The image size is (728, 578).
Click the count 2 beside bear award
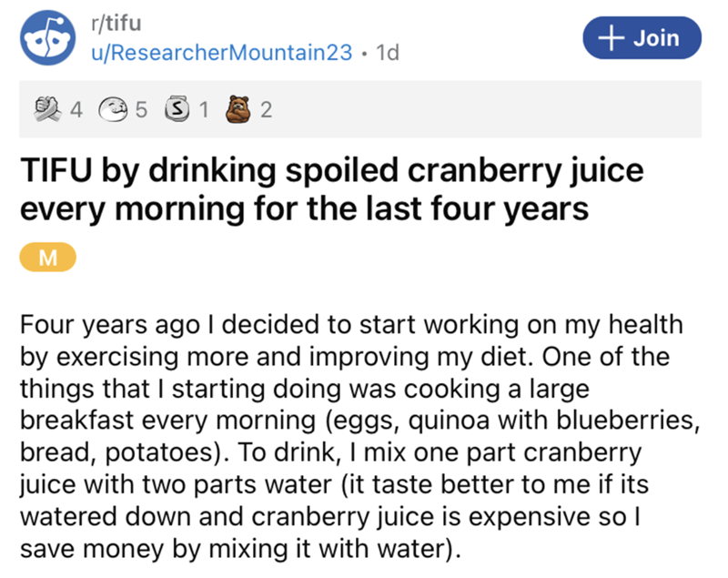[x=266, y=111]
